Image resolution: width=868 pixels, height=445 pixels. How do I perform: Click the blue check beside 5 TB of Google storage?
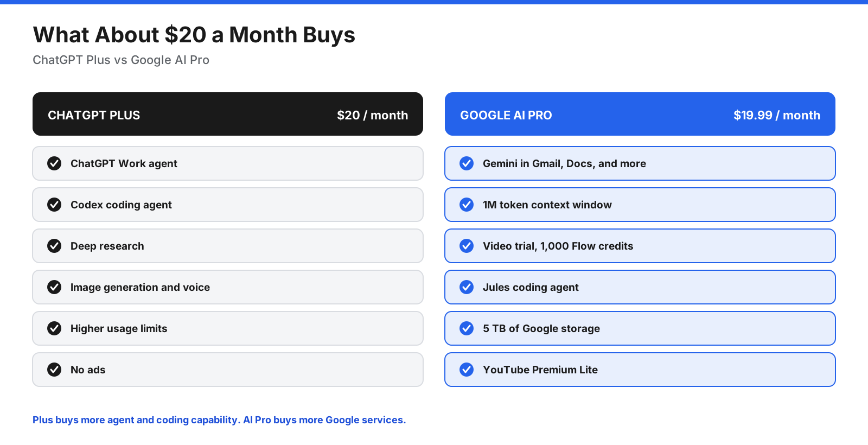pos(467,328)
